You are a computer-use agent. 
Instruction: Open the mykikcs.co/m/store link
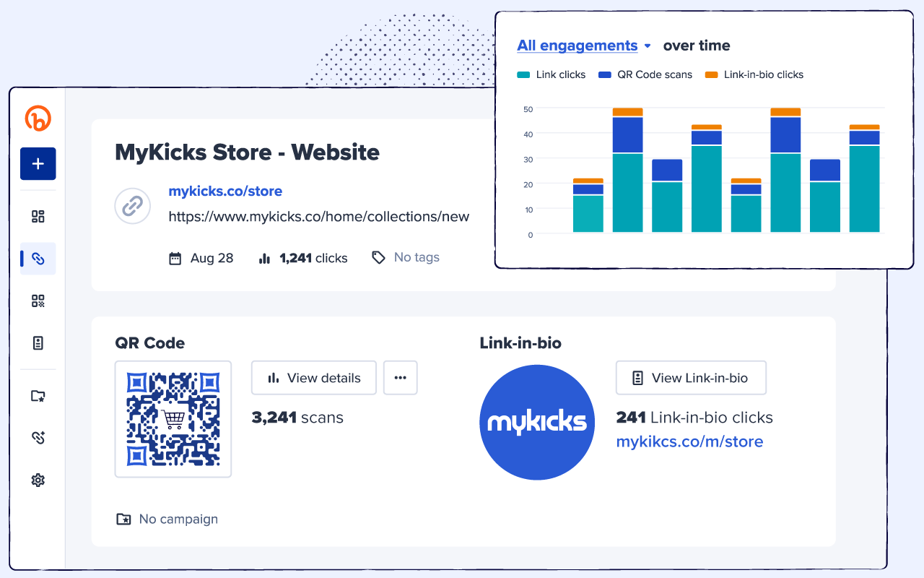689,441
